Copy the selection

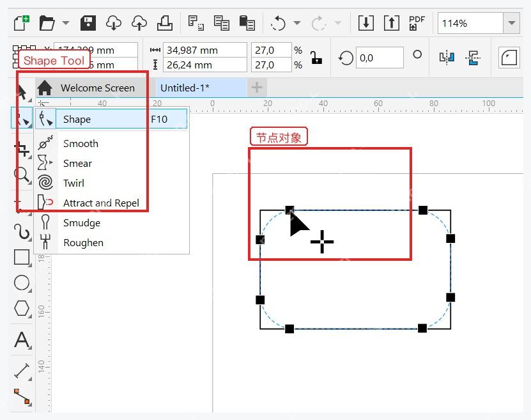[x=222, y=23]
